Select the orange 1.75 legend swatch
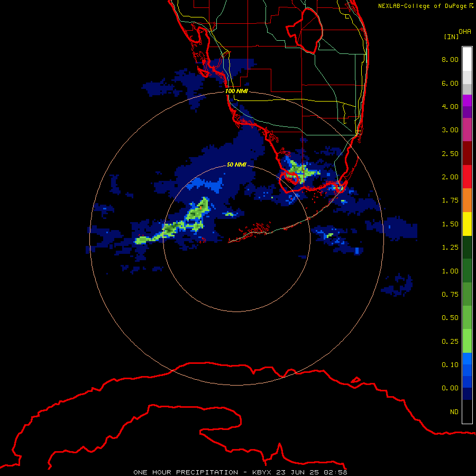 [467, 200]
